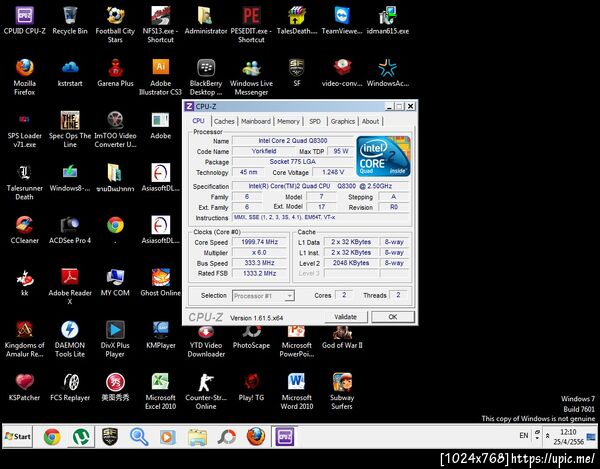Open Google Chrome from the taskbar
600x469 pixels.
point(52,436)
